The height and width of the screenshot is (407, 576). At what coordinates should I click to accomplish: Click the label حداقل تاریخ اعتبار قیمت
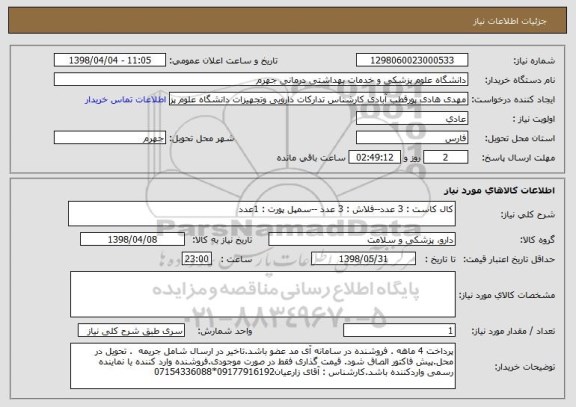coord(509,259)
